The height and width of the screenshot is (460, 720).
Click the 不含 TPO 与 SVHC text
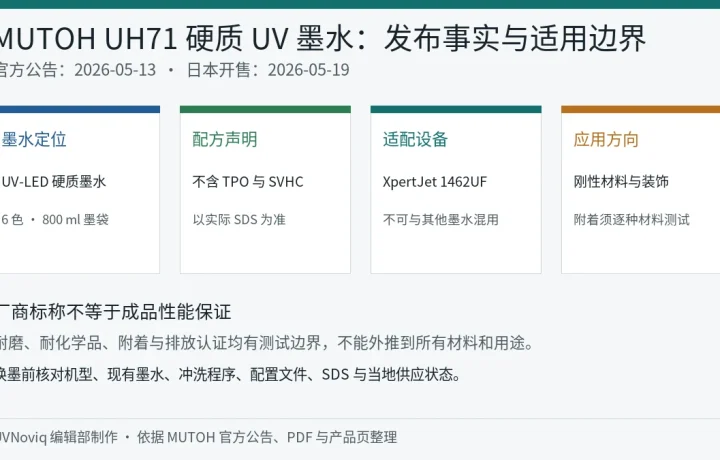(x=248, y=182)
